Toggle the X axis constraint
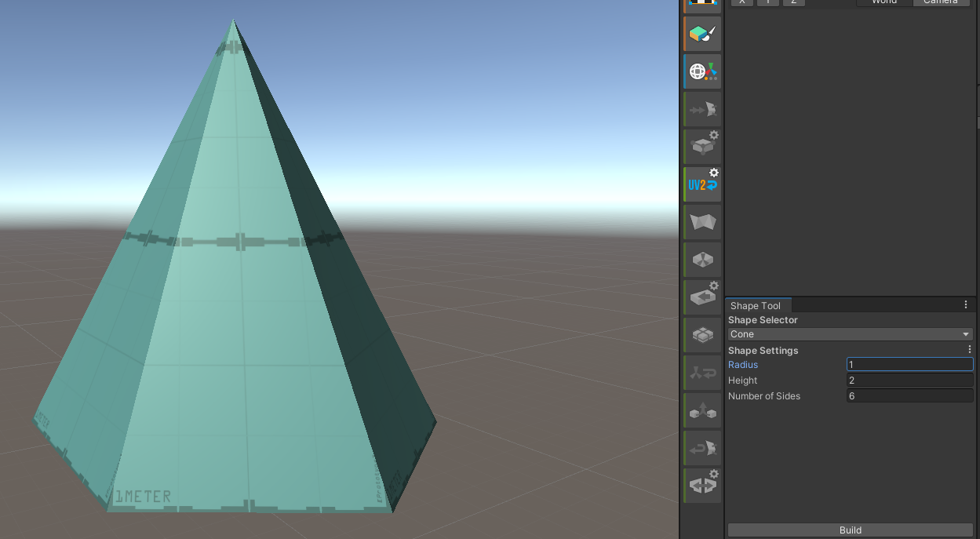 point(741,2)
